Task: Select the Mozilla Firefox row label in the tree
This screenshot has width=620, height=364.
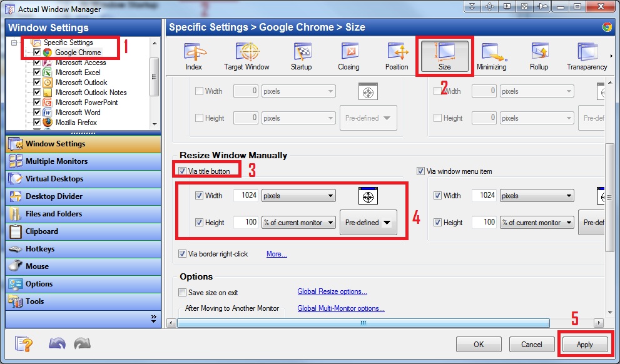Action: [76, 123]
